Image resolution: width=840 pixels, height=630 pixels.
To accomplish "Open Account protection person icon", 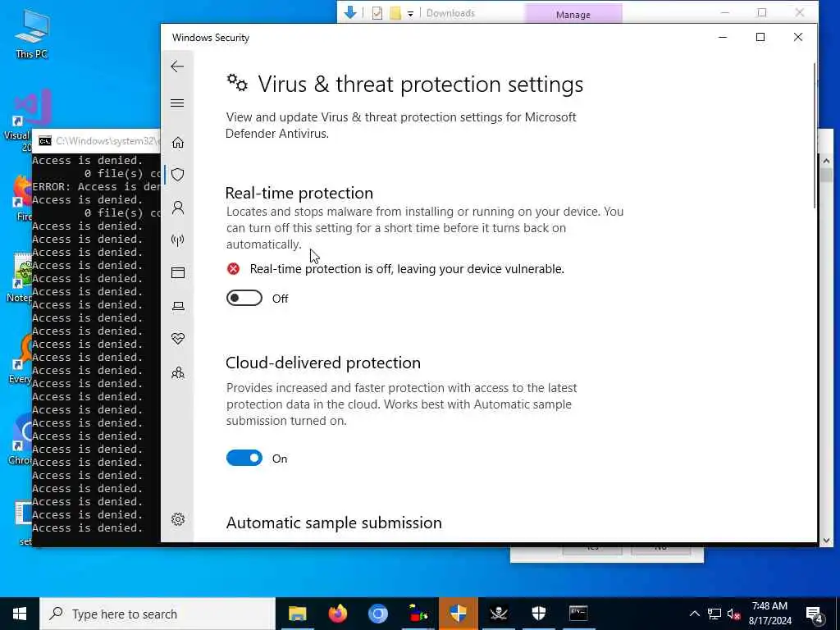I will point(178,208).
